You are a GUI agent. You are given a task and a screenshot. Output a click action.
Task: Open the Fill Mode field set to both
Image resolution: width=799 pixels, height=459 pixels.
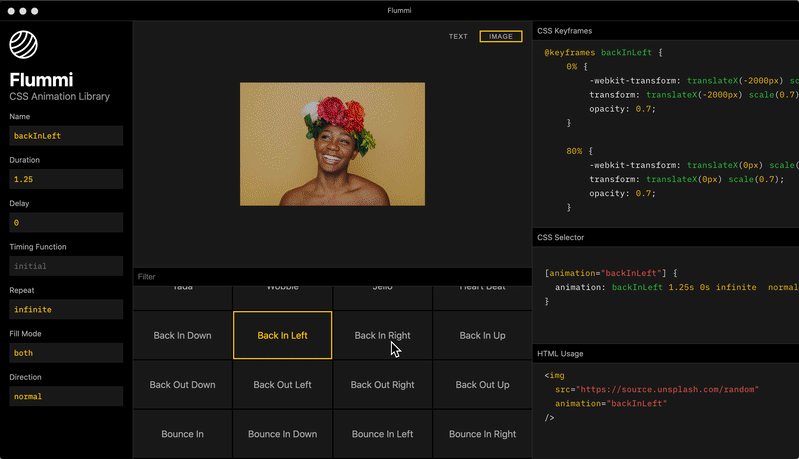tap(66, 353)
